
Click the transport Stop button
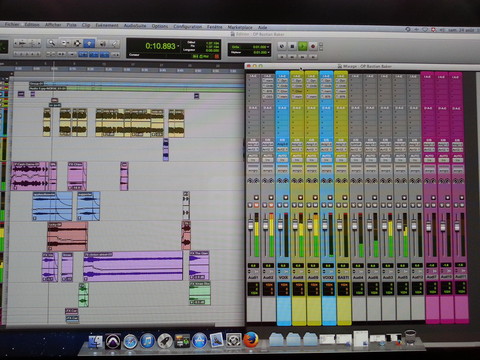tap(292, 46)
